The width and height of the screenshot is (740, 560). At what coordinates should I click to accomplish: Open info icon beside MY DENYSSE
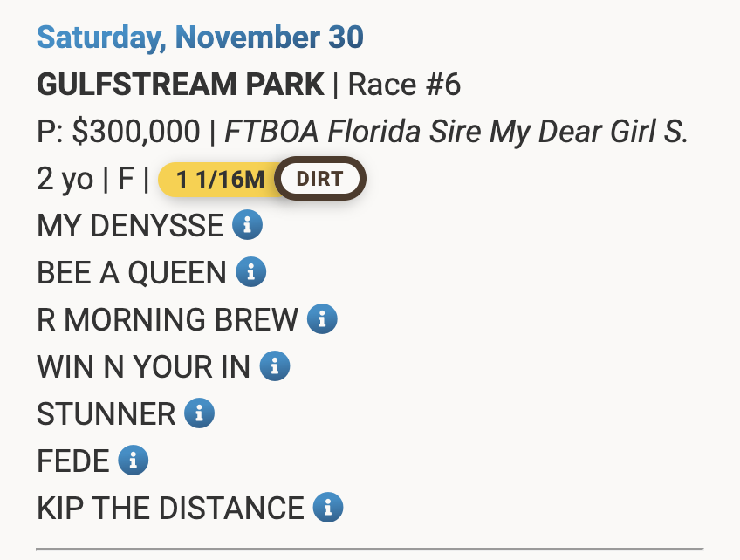(x=247, y=224)
